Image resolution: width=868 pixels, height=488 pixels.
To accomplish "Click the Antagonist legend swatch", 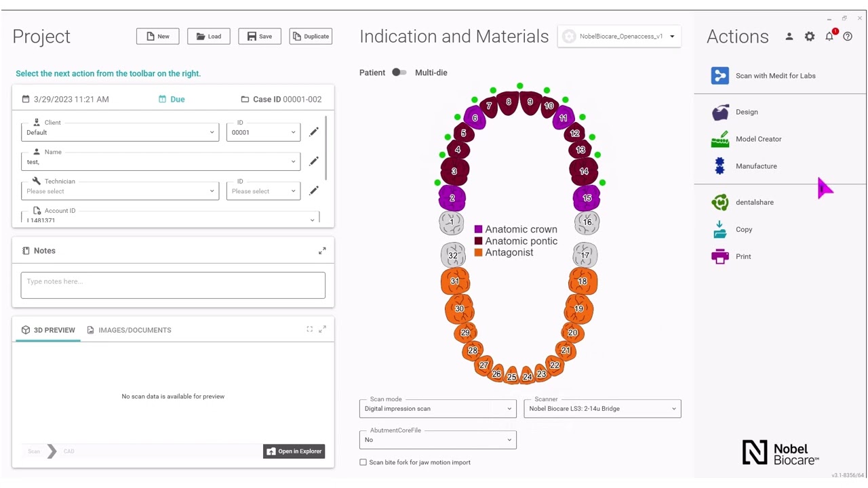I will click(478, 252).
